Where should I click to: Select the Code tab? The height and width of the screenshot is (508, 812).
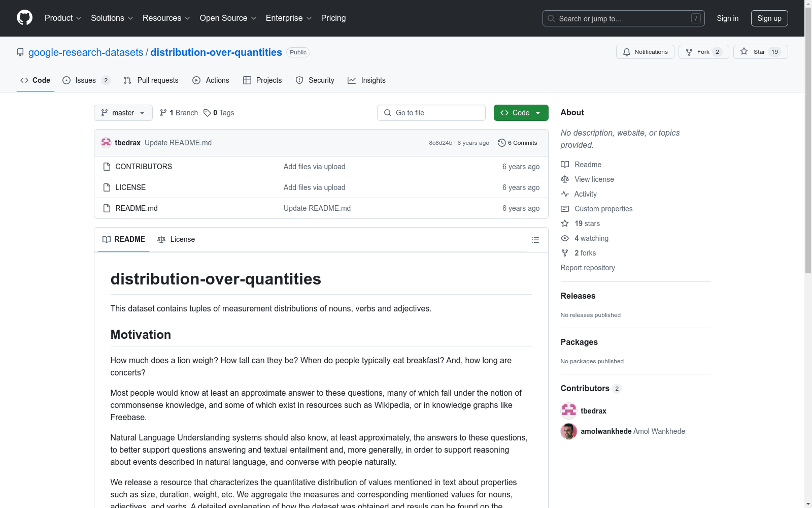point(36,80)
